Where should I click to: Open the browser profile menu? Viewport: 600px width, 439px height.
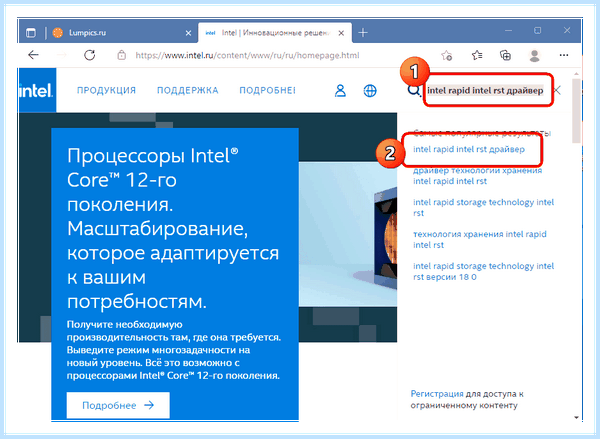pyautogui.click(x=535, y=56)
